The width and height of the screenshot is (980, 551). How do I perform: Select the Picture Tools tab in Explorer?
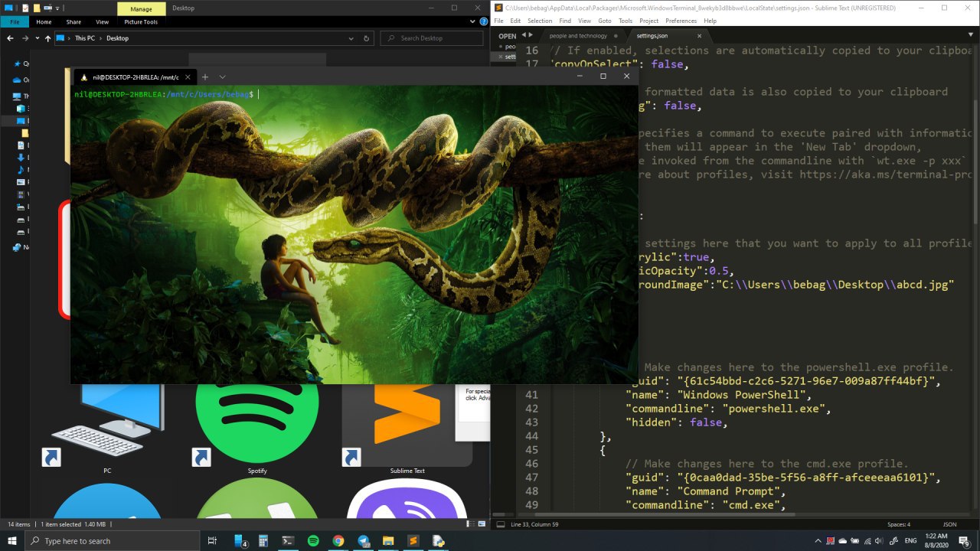[140, 22]
